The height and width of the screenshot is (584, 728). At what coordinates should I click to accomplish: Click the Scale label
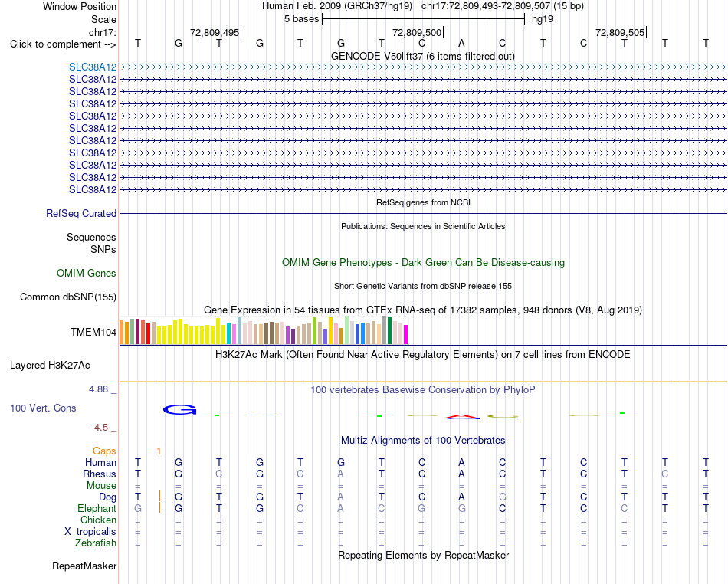[x=104, y=19]
